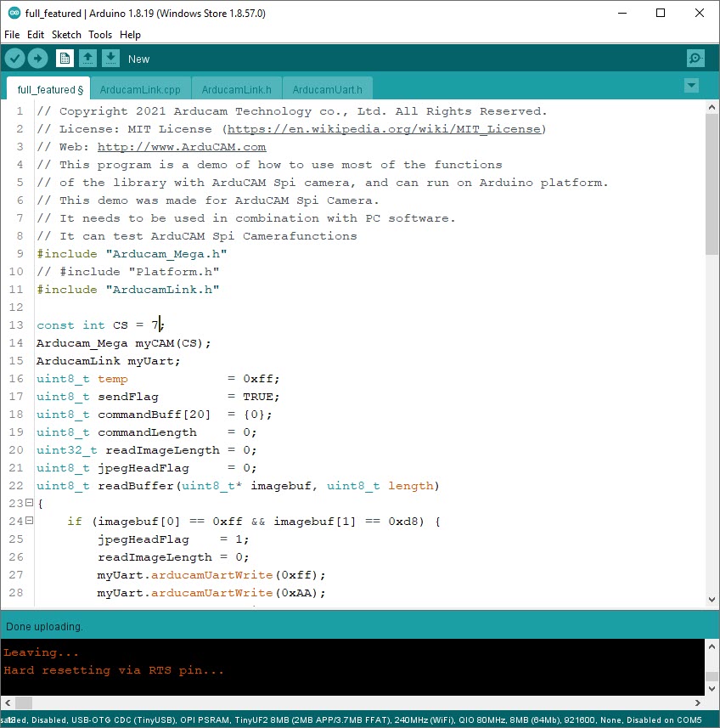Open the http://www.ArduCAM.com link
Screen dimensions: 720x728
click(x=182, y=147)
